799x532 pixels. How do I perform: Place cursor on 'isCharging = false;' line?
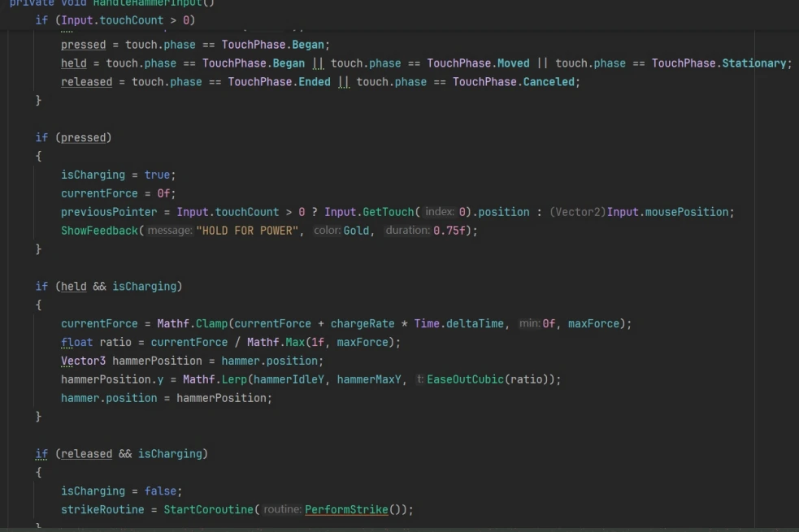pyautogui.click(x=121, y=491)
